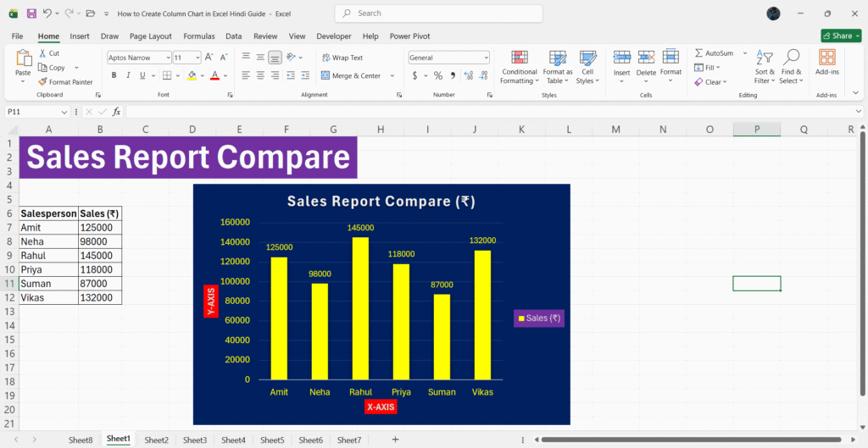The image size is (868, 448).
Task: Open the Insert ribbon tab
Action: point(80,36)
